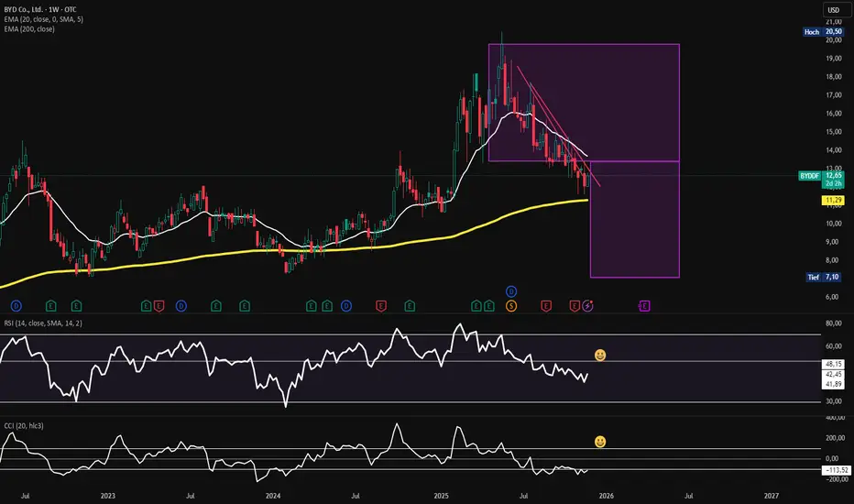Click the 2027 label on time axis
The image size is (854, 504).
[x=772, y=496]
